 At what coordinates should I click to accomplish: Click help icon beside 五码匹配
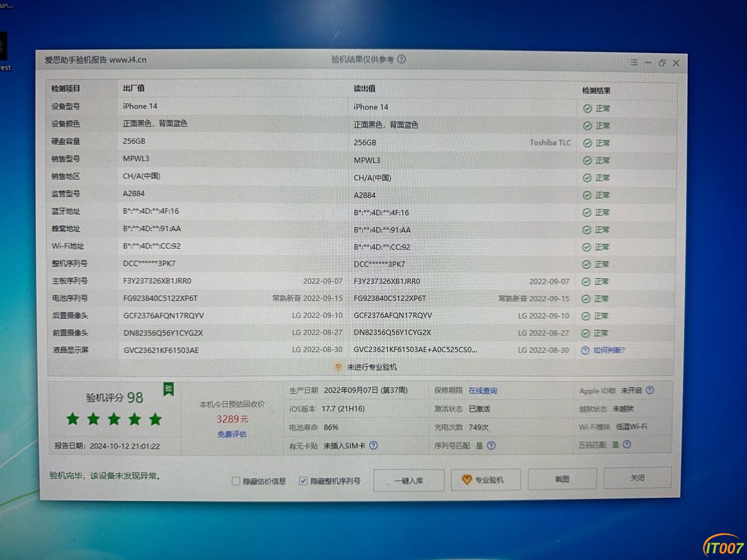coord(627,444)
